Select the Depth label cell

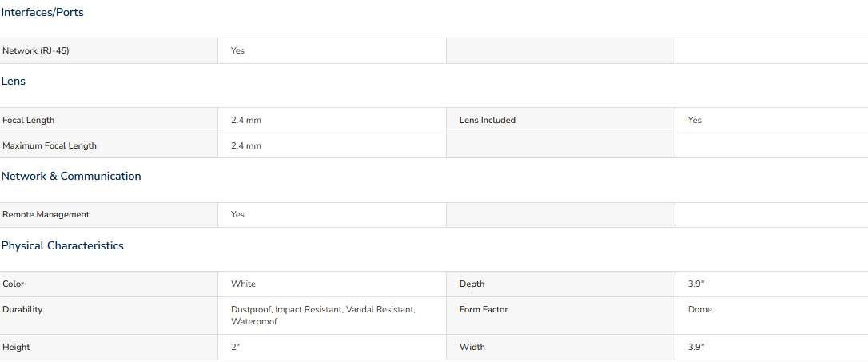tap(561, 284)
